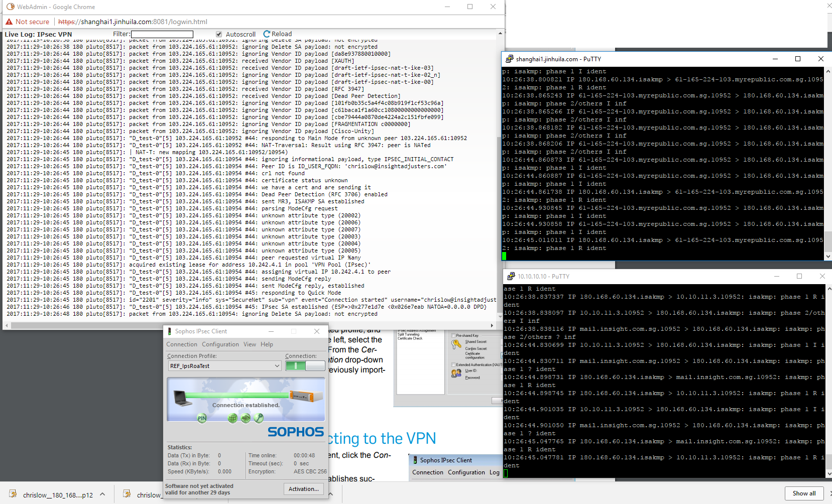Click the Encryption value AES CBC 256
The width and height of the screenshot is (832, 504).
310,471
